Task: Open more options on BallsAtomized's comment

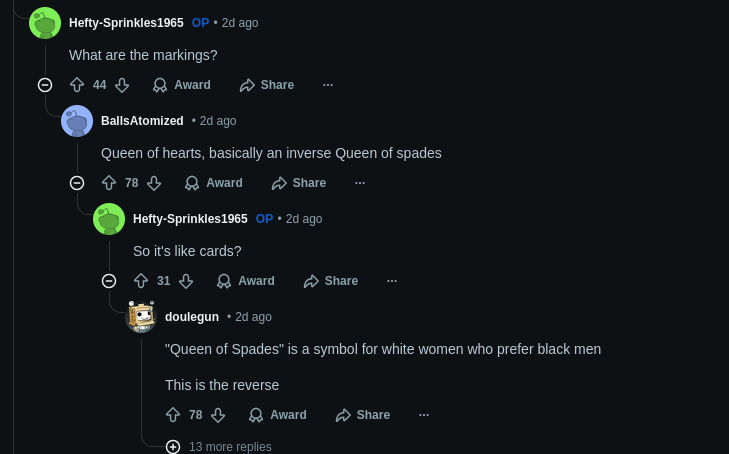Action: point(360,183)
